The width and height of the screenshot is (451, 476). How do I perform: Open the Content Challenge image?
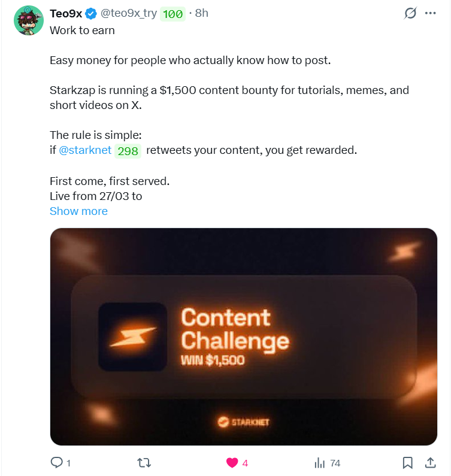point(244,336)
